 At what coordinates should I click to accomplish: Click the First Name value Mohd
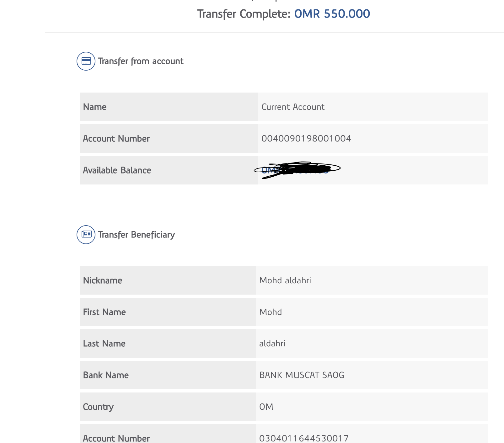pos(271,312)
